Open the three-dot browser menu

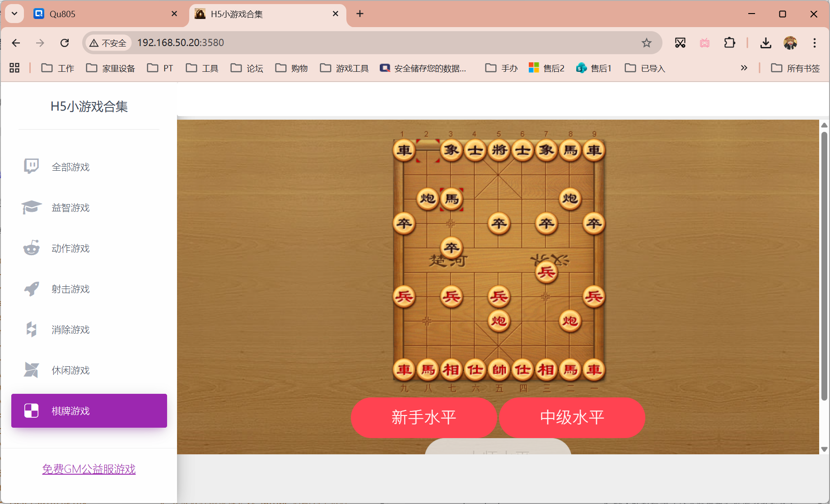[x=814, y=43]
